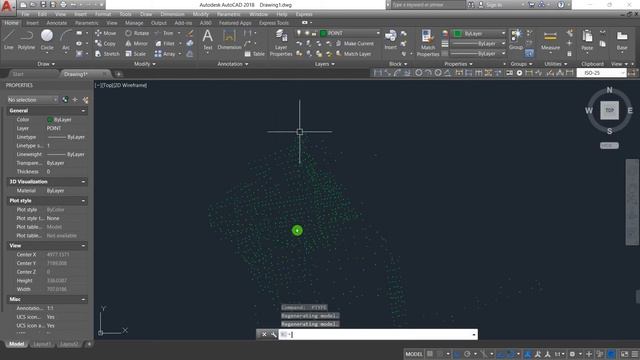Click the keyword search box in title bar
Image resolution: width=640 pixels, height=360 pixels.
[x=428, y=5]
